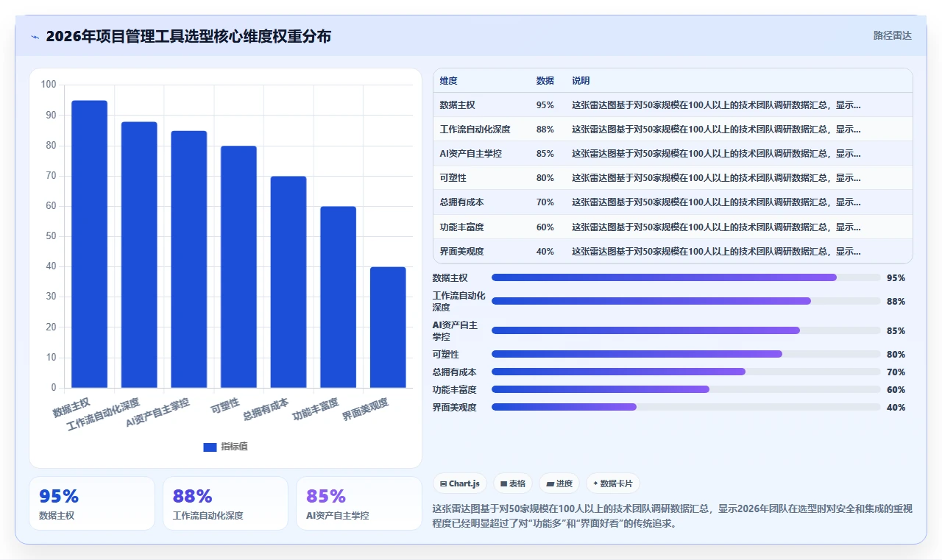
Task: Click the 85% value in the table
Action: point(545,154)
